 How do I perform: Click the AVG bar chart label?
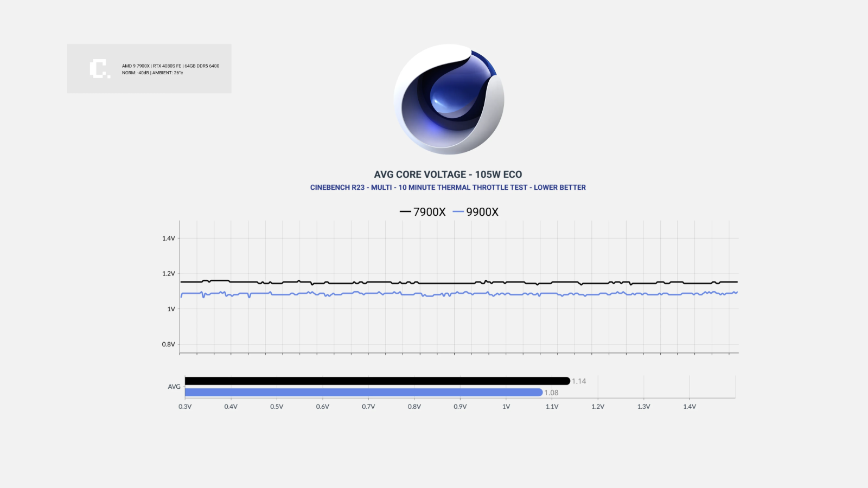[x=174, y=387]
